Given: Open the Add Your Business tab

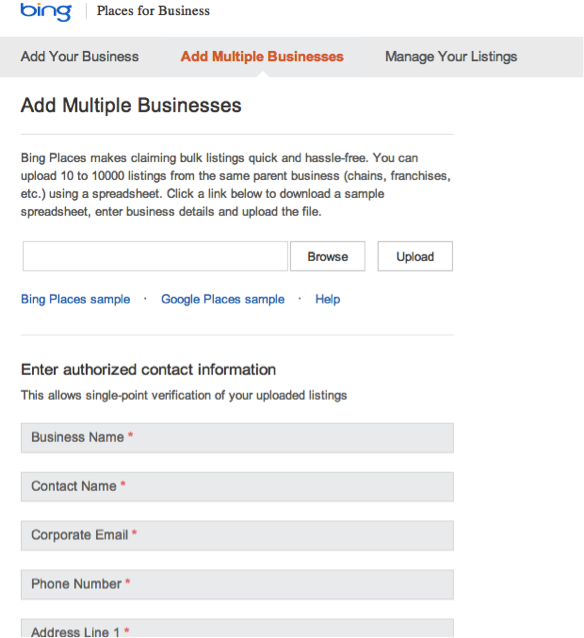Looking at the screenshot, I should coord(80,56).
